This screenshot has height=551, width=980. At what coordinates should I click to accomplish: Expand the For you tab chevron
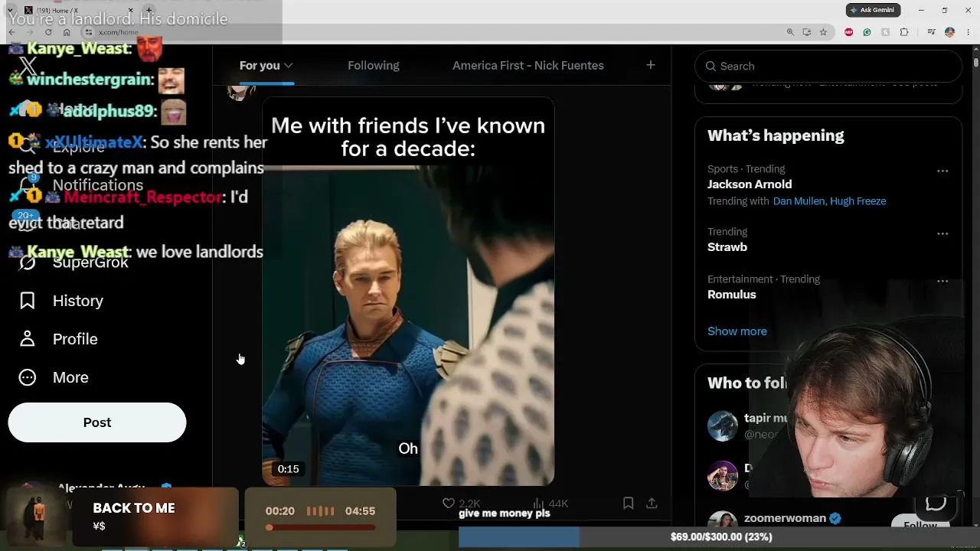[x=288, y=66]
